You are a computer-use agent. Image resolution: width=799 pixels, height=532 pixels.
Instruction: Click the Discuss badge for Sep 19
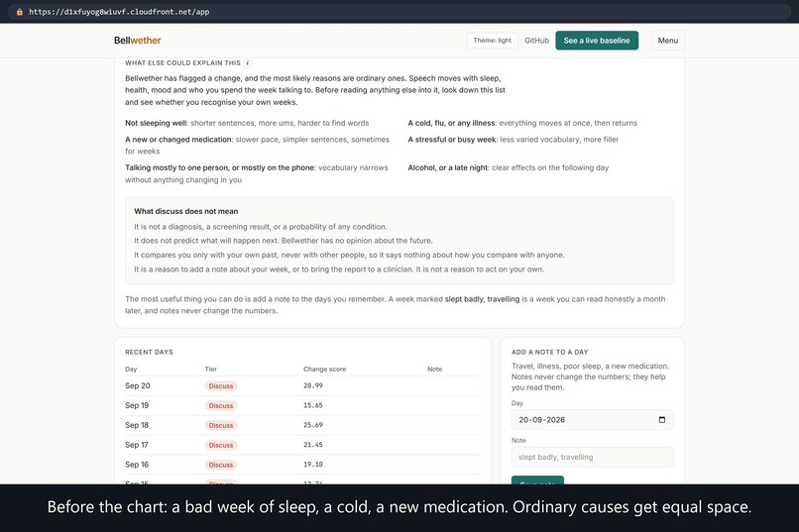[221, 406]
